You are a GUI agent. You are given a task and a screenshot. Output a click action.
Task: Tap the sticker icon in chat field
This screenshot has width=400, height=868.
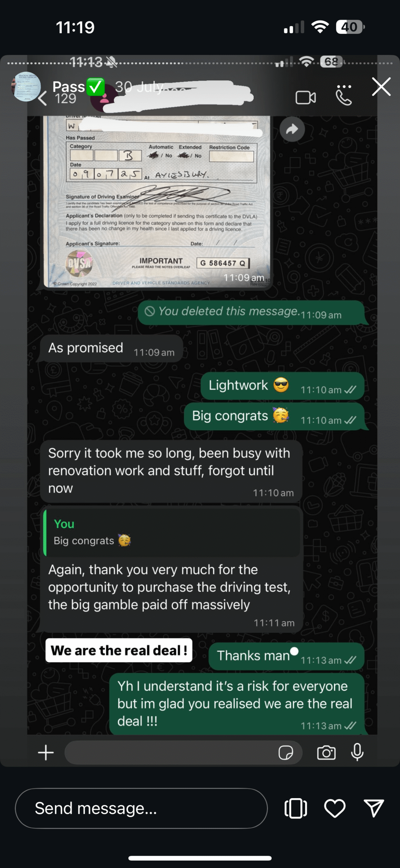pos(286,753)
